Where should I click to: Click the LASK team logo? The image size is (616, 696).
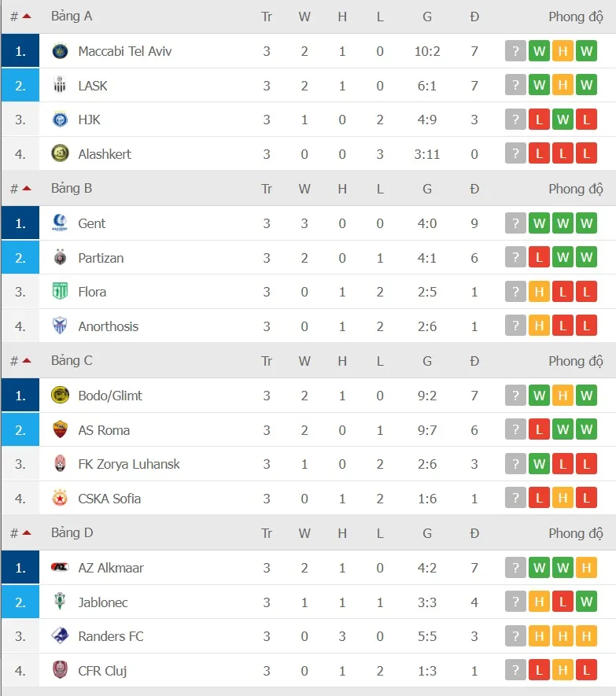click(x=60, y=86)
